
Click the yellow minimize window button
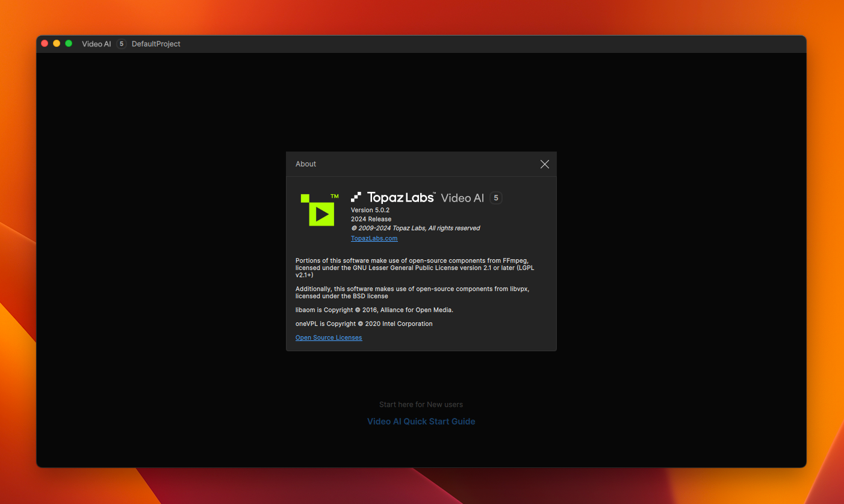57,43
